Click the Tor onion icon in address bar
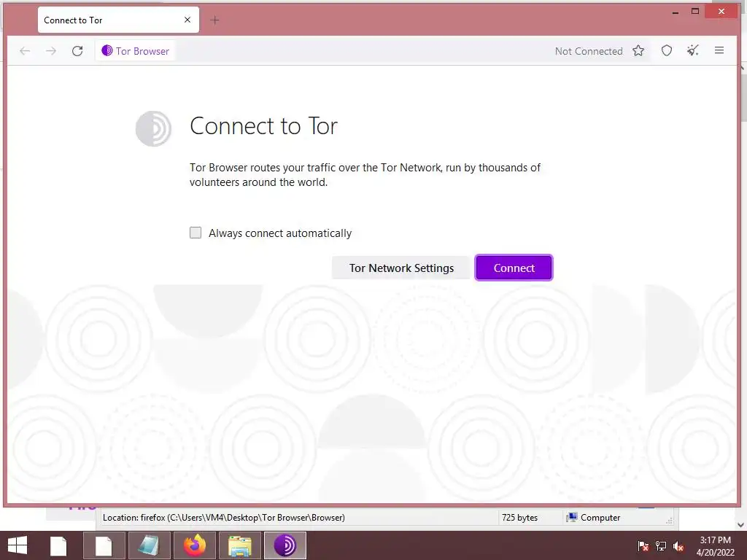 pyautogui.click(x=107, y=50)
